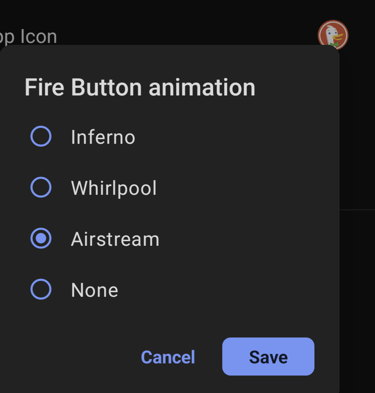Cancel the Fire Button animation dialog
375x393 pixels.
pyautogui.click(x=168, y=357)
